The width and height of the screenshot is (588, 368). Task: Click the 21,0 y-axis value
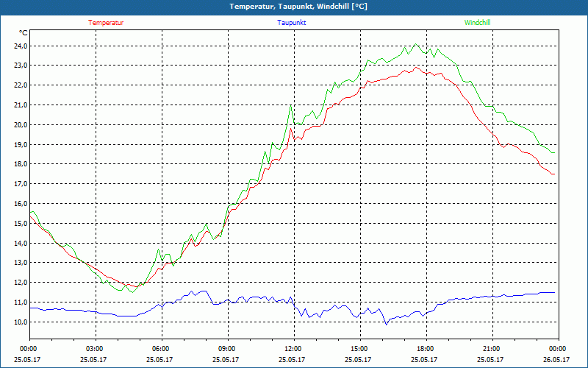click(21, 105)
